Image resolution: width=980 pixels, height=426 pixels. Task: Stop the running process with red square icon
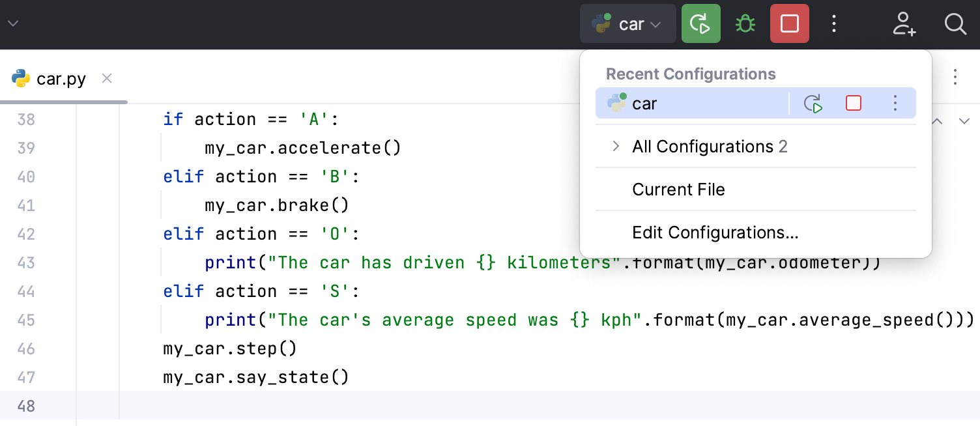(x=789, y=23)
